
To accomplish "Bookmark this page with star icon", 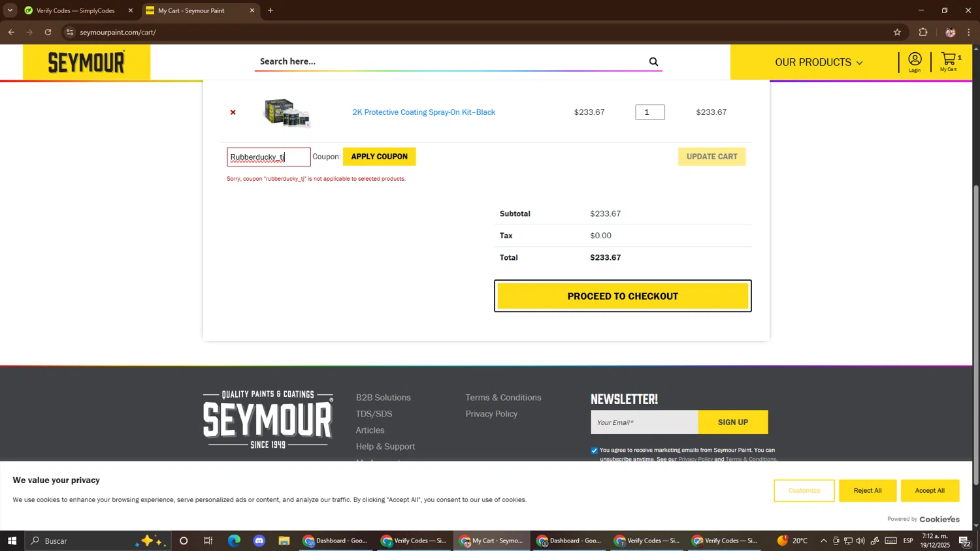I will click(897, 32).
